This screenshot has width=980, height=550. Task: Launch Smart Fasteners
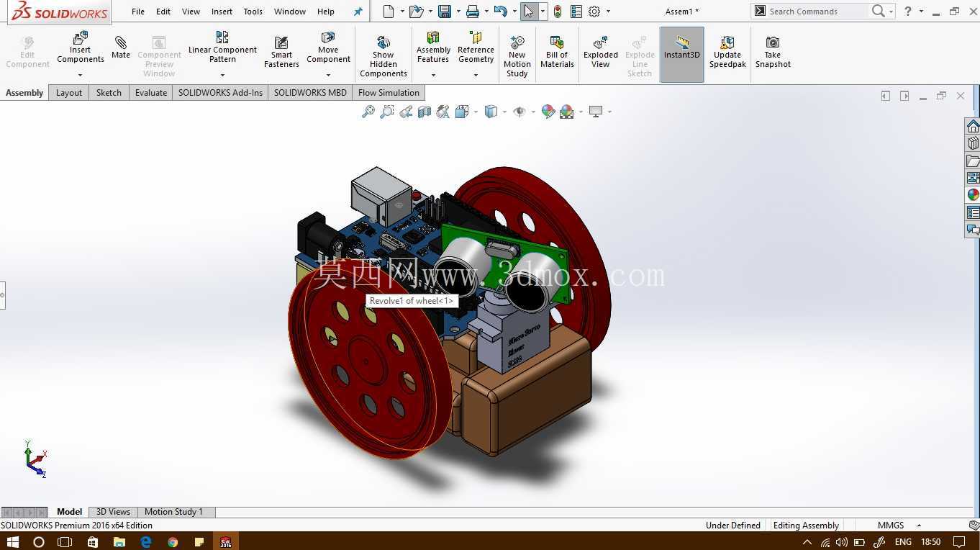click(281, 52)
